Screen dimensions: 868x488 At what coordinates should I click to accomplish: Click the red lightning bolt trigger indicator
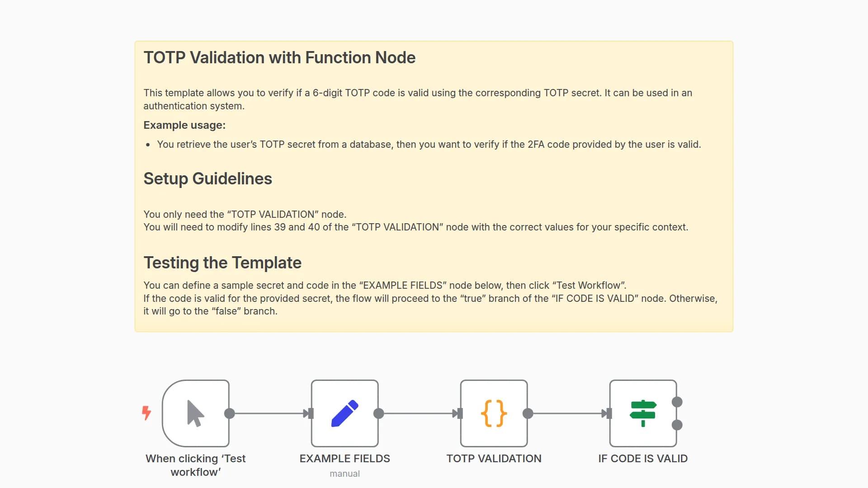(146, 413)
